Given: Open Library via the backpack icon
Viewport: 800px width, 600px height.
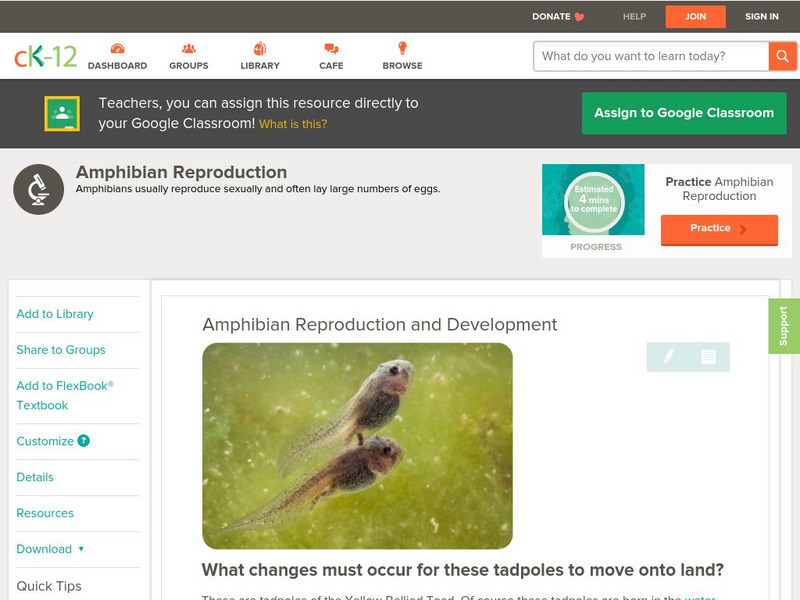Looking at the screenshot, I should [259, 46].
